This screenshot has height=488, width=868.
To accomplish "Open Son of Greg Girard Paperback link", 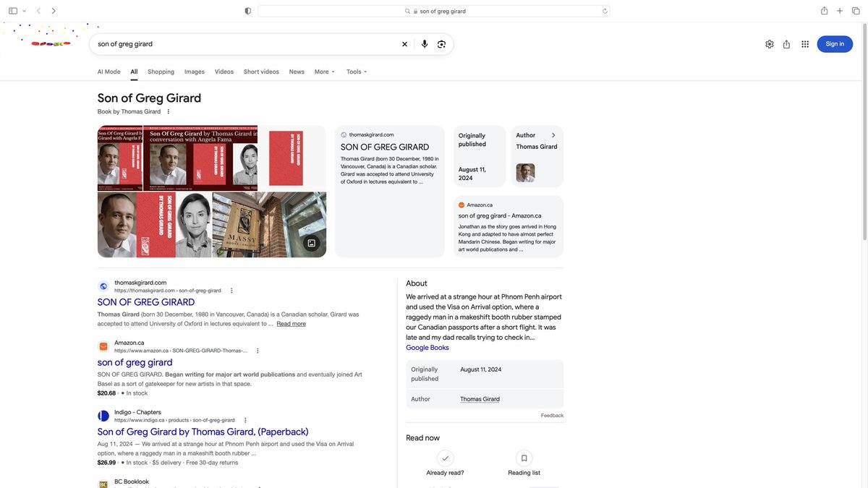I will [x=203, y=432].
